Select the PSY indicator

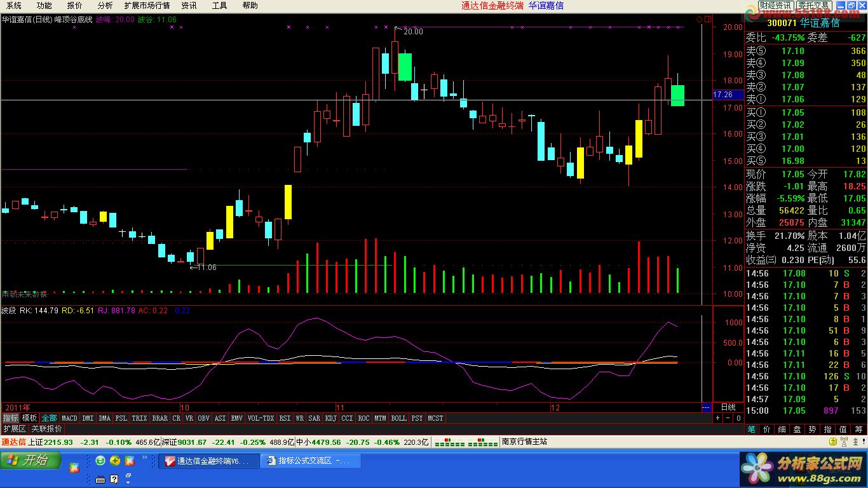click(x=417, y=418)
